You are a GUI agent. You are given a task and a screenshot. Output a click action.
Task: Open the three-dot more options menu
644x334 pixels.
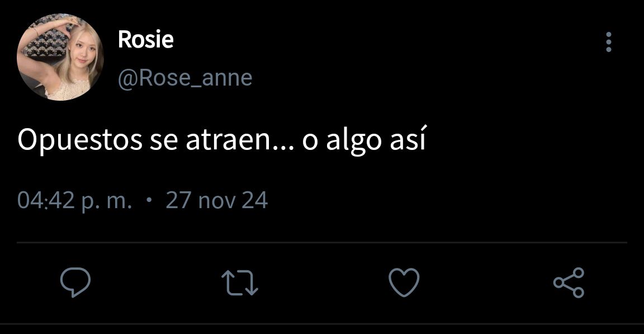pos(609,42)
